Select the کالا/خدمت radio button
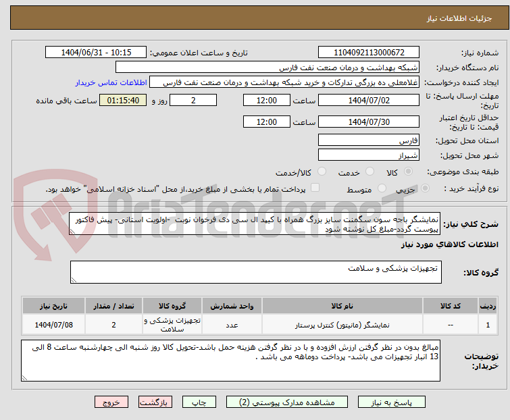510x420 pixels. tap(322, 172)
